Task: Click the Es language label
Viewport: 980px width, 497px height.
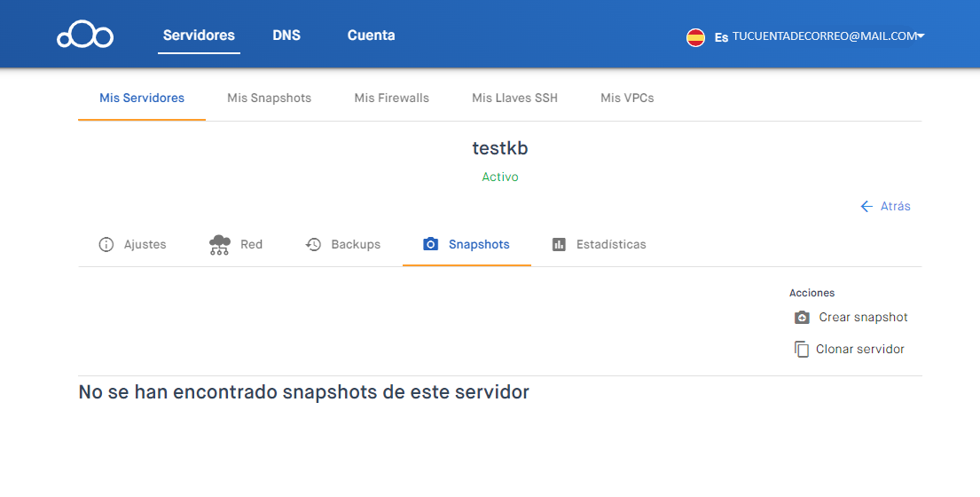Action: point(721,37)
